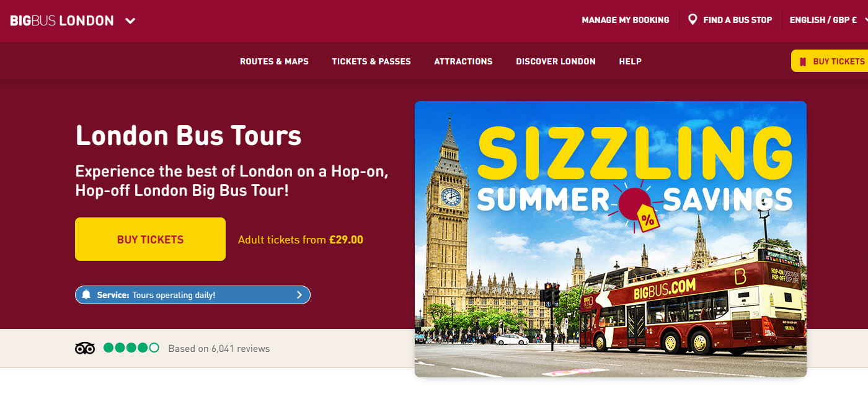Image resolution: width=868 pixels, height=394 pixels.
Task: Expand the city selector chevron
Action: pos(130,20)
